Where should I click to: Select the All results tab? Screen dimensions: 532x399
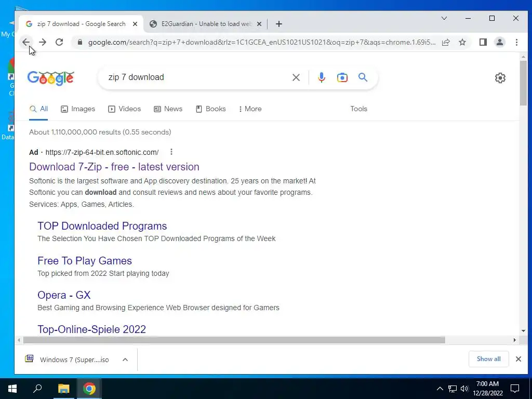[38, 109]
